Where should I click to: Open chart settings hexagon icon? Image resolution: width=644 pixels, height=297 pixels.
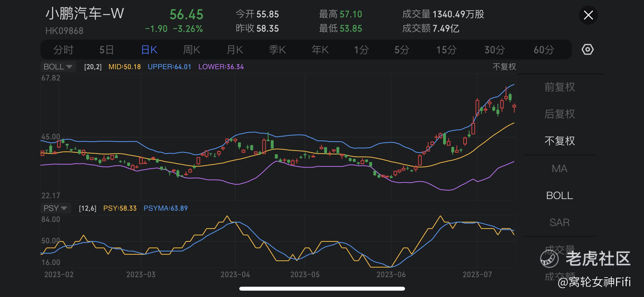587,50
